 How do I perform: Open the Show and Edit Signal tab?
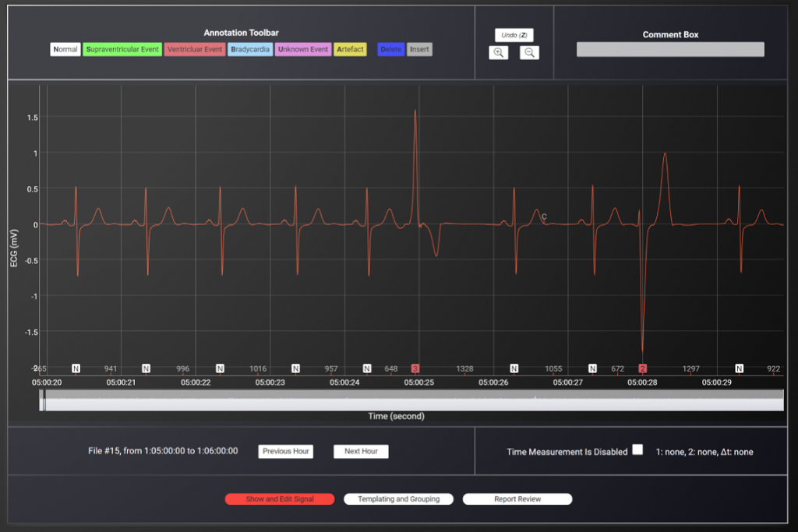point(280,499)
